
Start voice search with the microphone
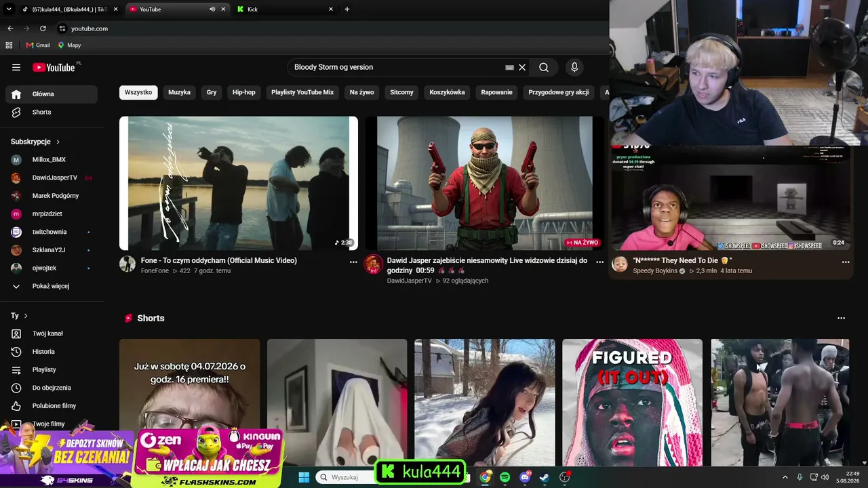pyautogui.click(x=574, y=67)
